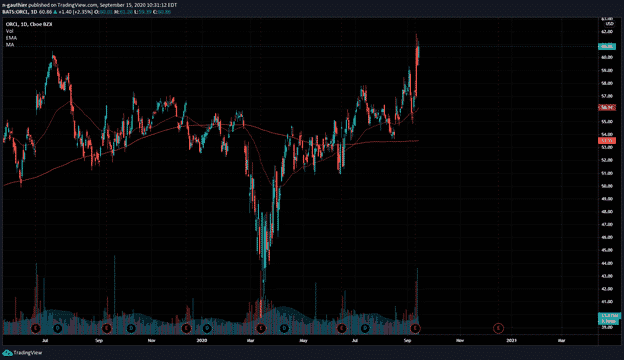Click the June 2019 earnings E marker
Image resolution: width=624 pixels, height=360 pixels.
pyautogui.click(x=35, y=328)
